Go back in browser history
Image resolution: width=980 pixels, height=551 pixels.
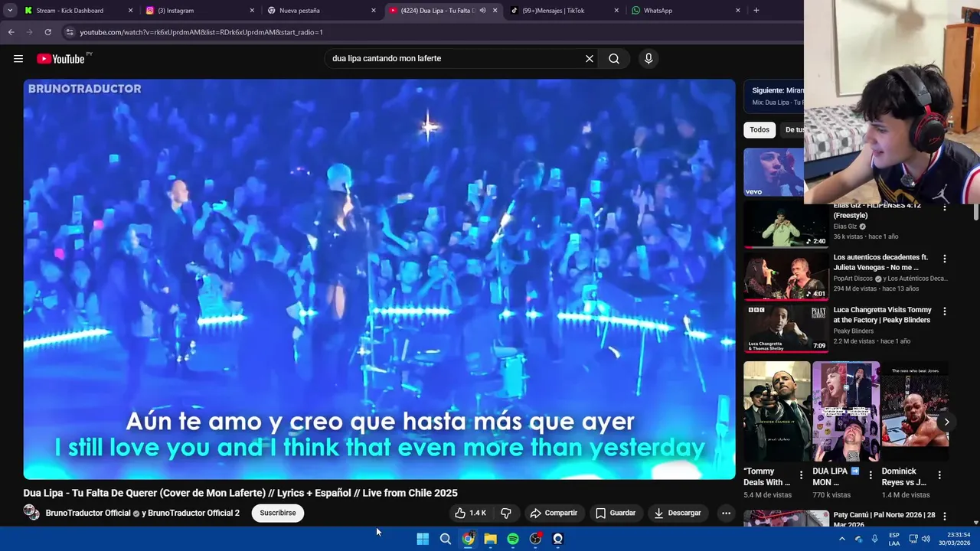pyautogui.click(x=11, y=32)
